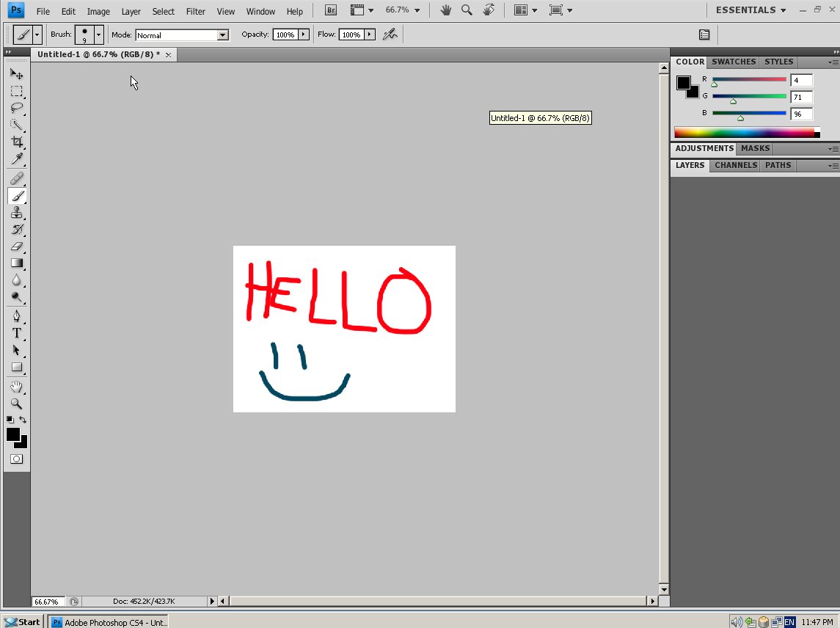Close the Untitled-1 document tab
Viewport: 840px width, 628px height.
click(x=168, y=54)
